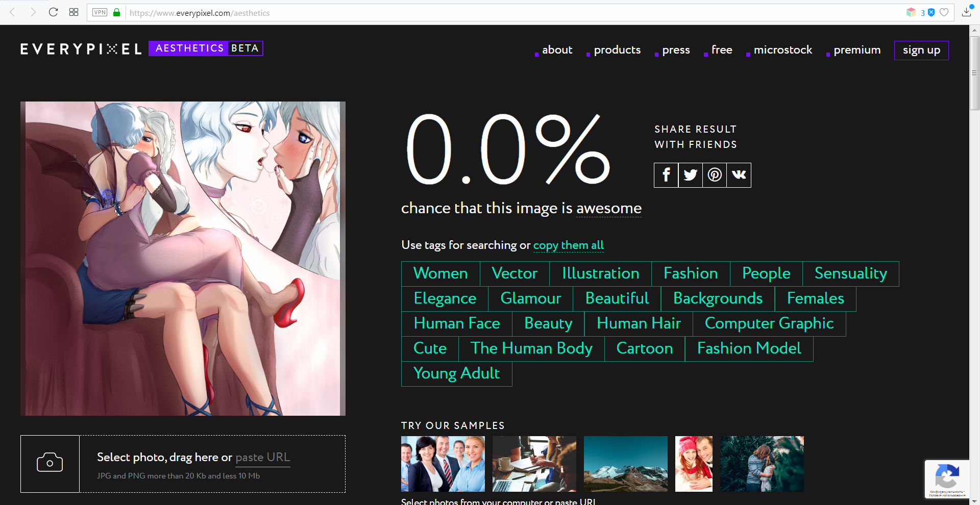The height and width of the screenshot is (505, 980).
Task: Select the People tag
Action: point(766,274)
